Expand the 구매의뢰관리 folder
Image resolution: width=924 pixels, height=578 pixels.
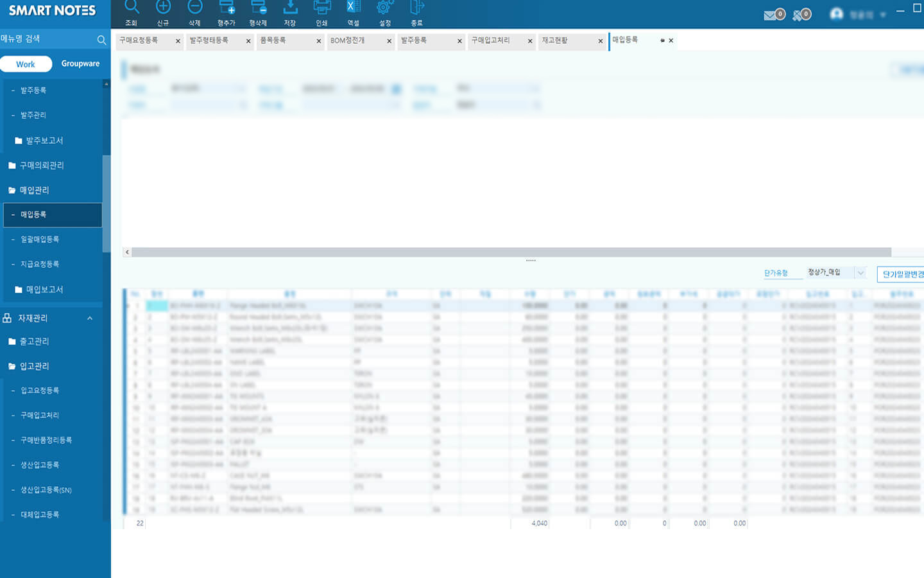point(41,166)
